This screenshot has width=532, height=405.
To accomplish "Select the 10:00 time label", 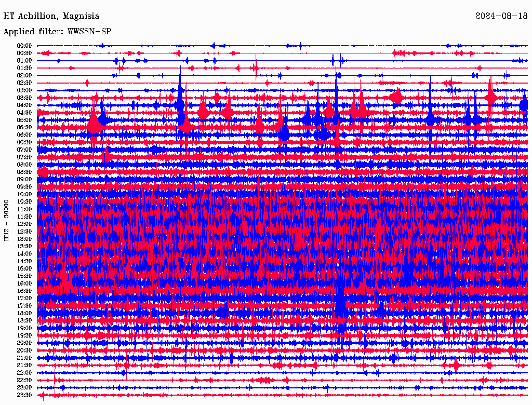I will [24, 194].
